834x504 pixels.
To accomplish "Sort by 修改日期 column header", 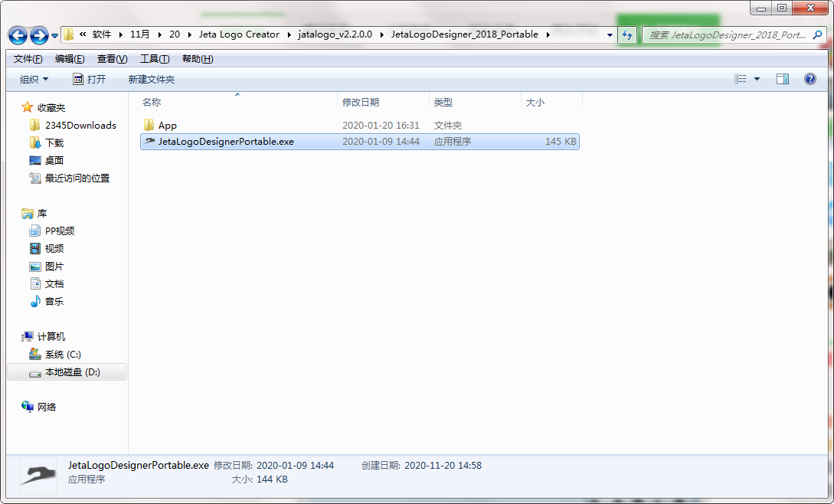I will 383,102.
